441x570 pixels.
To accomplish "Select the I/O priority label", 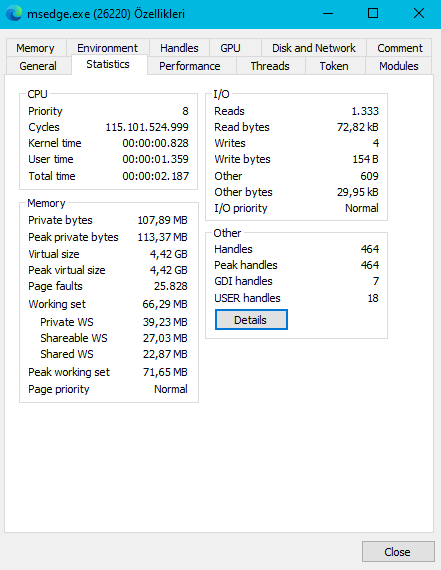I will 241,208.
